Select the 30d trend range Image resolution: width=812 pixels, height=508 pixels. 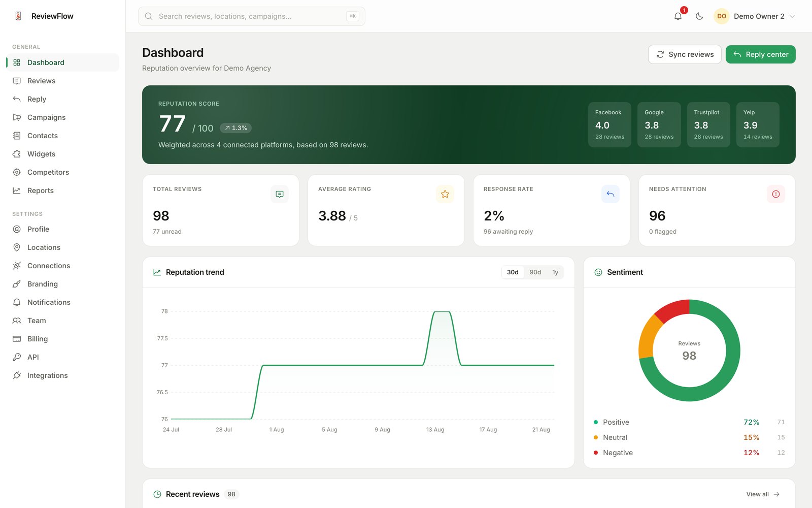click(x=513, y=272)
